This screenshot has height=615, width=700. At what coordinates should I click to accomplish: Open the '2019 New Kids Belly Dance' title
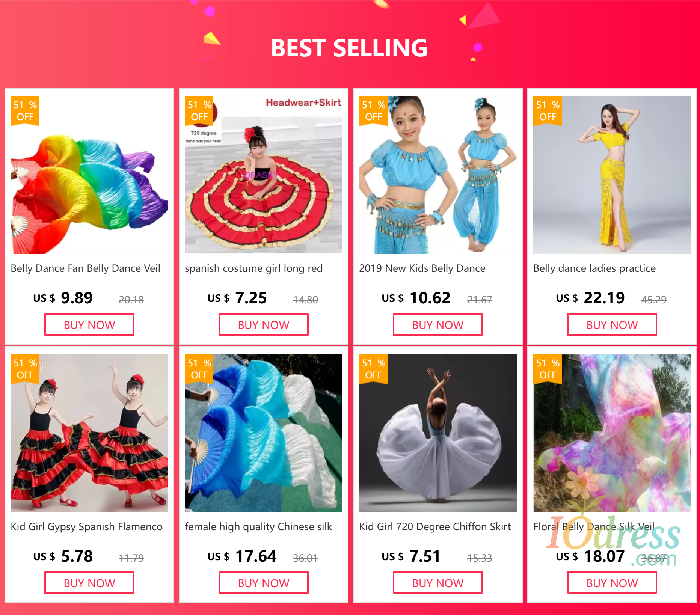pyautogui.click(x=422, y=268)
